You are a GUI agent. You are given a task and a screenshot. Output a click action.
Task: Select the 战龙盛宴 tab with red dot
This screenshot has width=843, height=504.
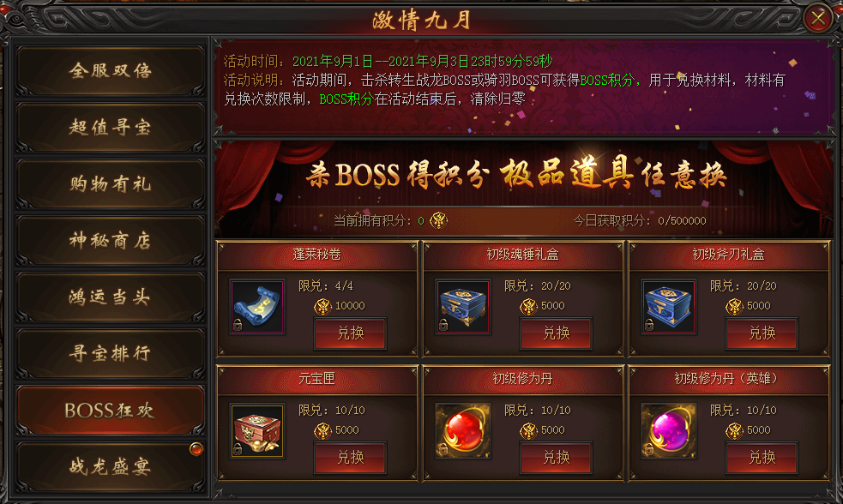click(x=111, y=465)
